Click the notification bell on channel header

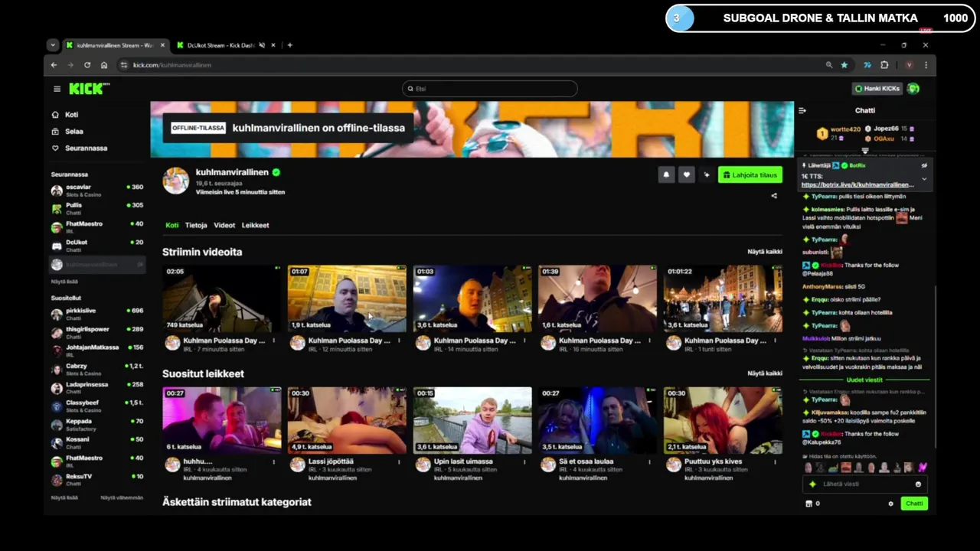click(666, 174)
